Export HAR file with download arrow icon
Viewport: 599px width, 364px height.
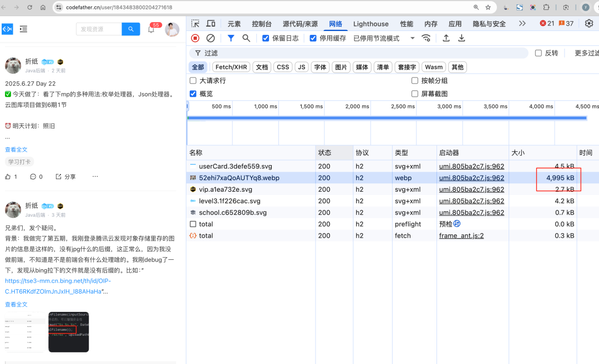461,38
